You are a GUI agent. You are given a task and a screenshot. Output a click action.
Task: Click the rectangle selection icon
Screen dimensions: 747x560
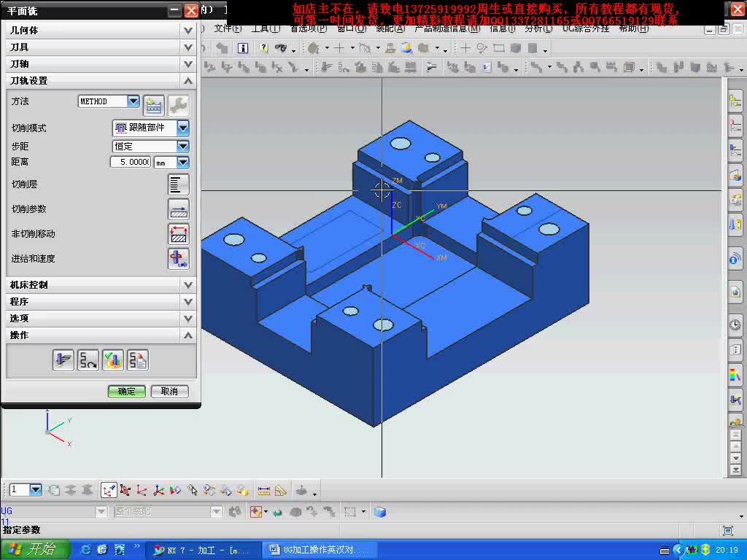(350, 513)
